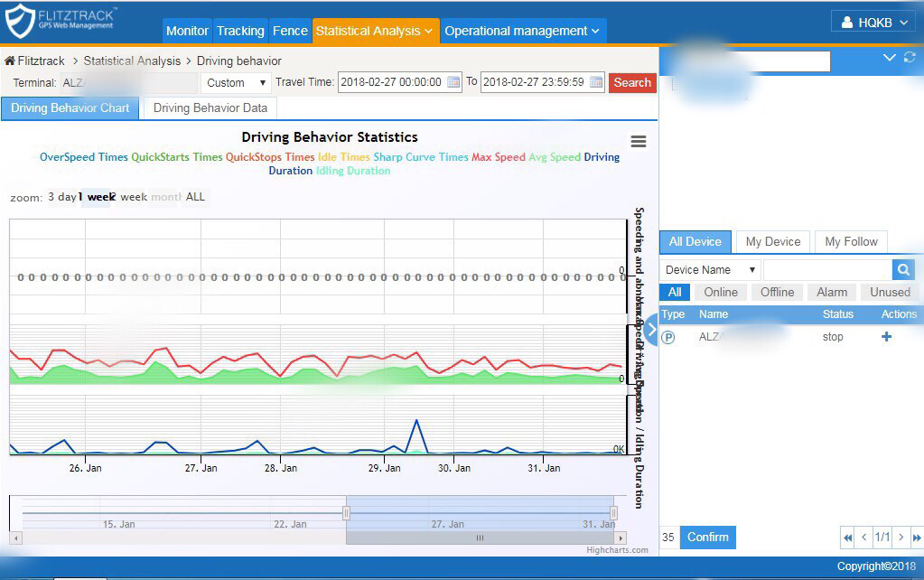Open the Monitor menu
924x580 pixels.
[x=187, y=31]
